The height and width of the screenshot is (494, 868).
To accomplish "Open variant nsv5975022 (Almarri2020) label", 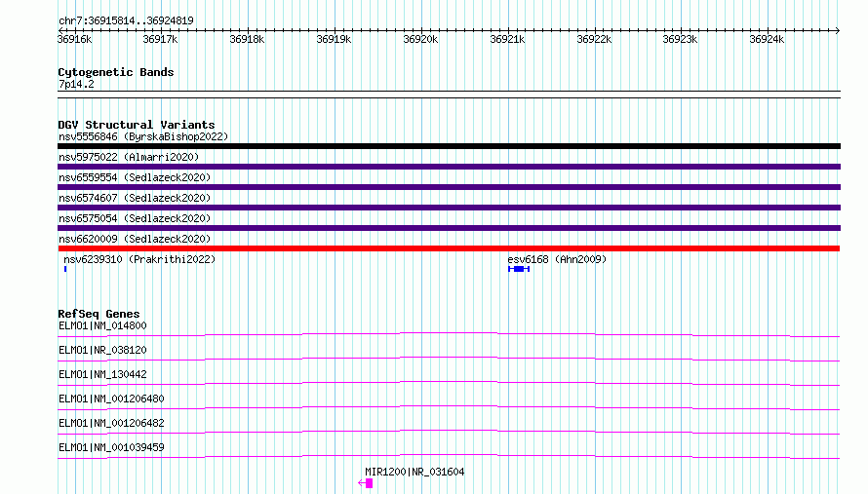I will [x=129, y=157].
